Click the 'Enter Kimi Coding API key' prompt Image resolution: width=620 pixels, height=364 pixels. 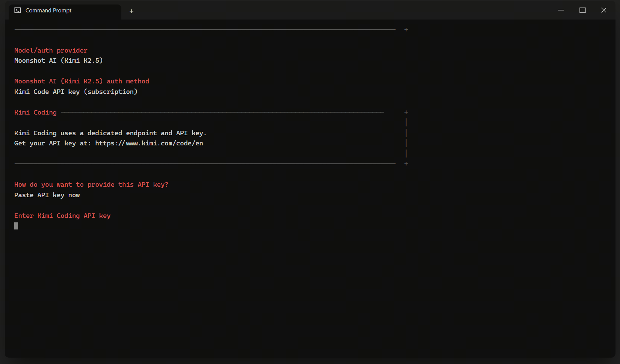coord(62,216)
